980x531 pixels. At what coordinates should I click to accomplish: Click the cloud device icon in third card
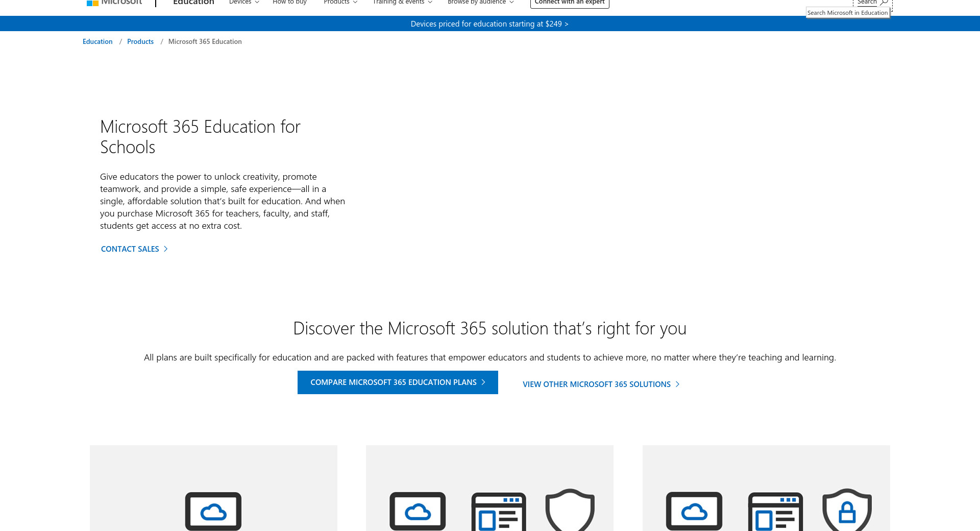click(694, 511)
